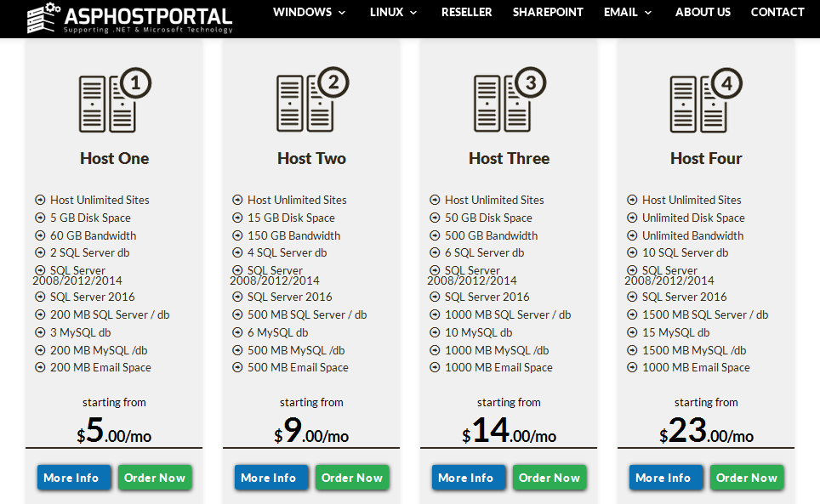Click the Host Four server icon
The width and height of the screenshot is (820, 504).
(x=706, y=99)
